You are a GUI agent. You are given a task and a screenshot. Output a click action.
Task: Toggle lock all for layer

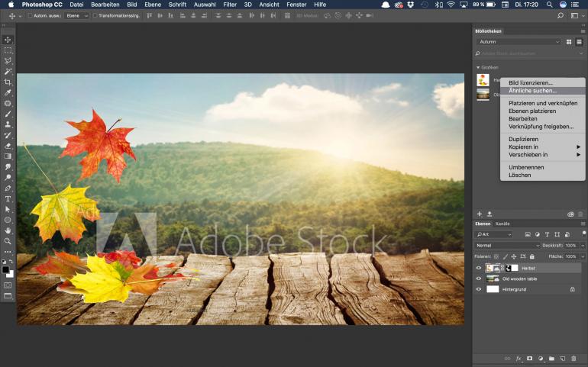(x=531, y=257)
